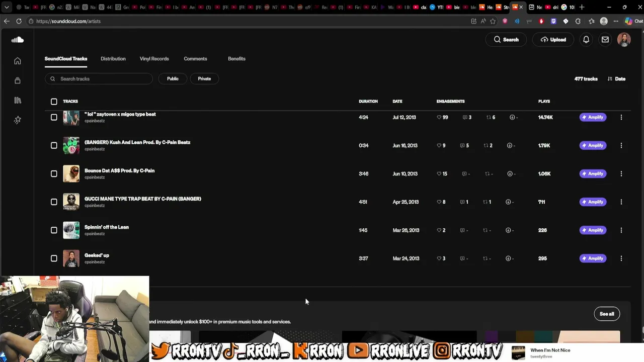Screen dimensions: 644x362
Task: Open GUCCI MANE TYPE TRAP BEAT cover thumbnail
Action: click(x=71, y=202)
